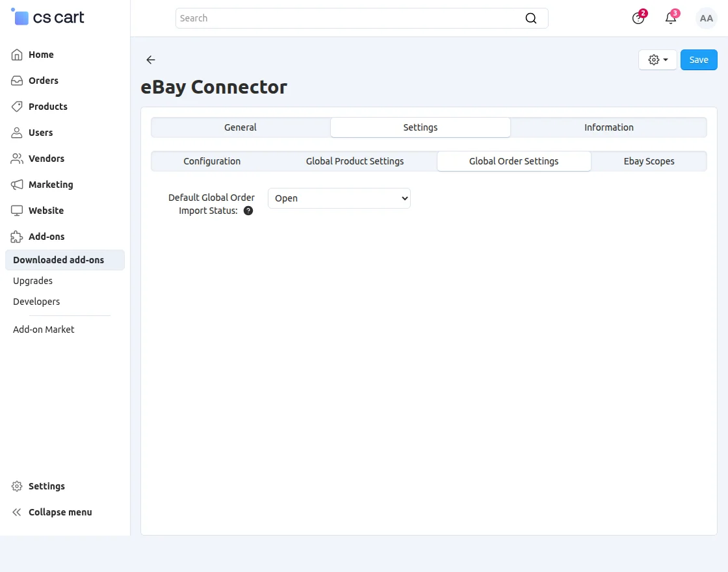The height and width of the screenshot is (572, 728).
Task: Open Downloaded add-ons in the sidebar
Action: pyautogui.click(x=65, y=260)
